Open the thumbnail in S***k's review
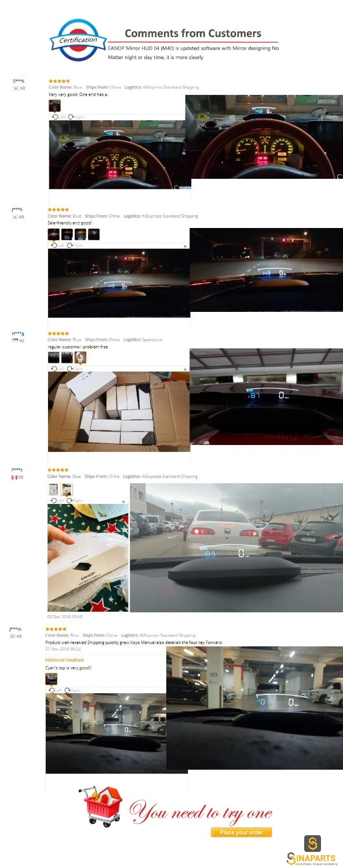The height and width of the screenshot is (868, 343). (x=54, y=106)
